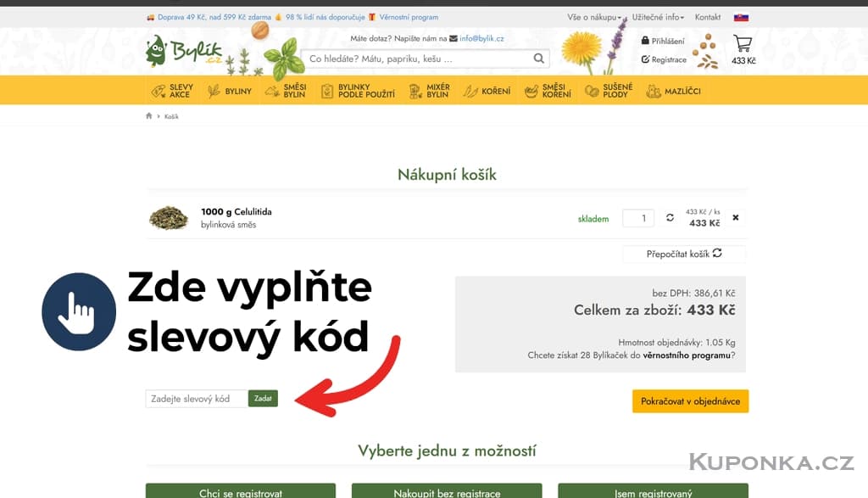Image resolution: width=868 pixels, height=498 pixels.
Task: Open Věrnostní program link in top bar
Action: (409, 17)
